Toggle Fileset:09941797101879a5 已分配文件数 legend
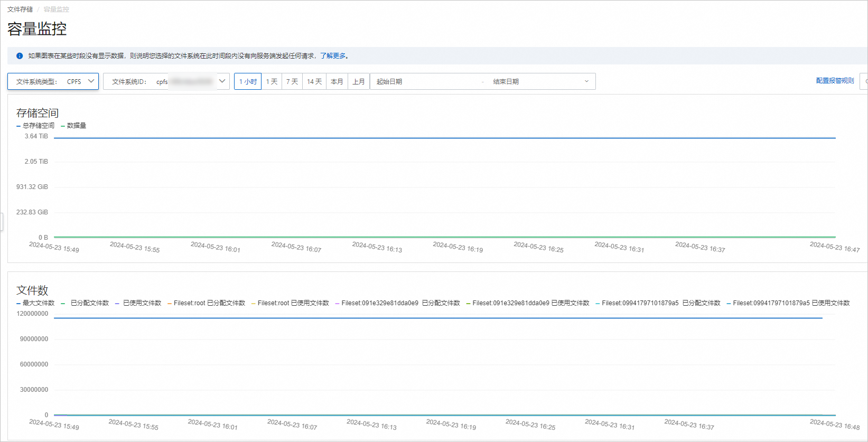Image resolution: width=868 pixels, height=442 pixels. (x=658, y=303)
